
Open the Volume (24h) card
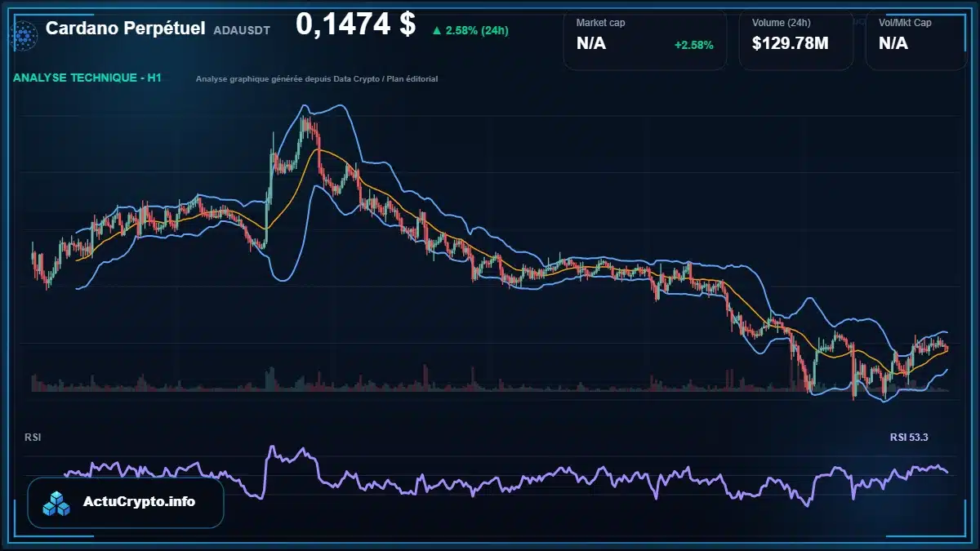click(x=795, y=38)
